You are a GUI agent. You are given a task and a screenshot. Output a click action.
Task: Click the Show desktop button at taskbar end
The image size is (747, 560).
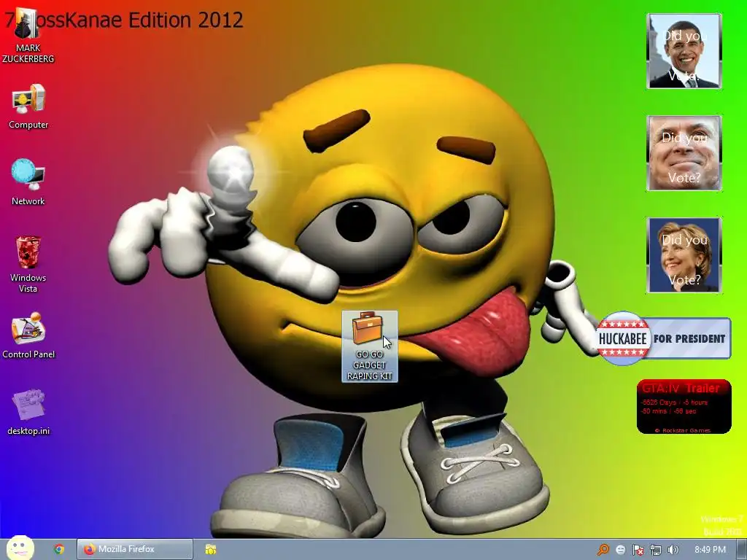[x=742, y=550]
